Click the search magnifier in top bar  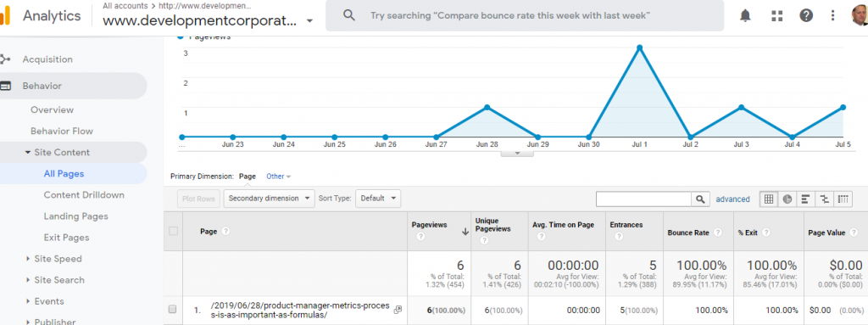pyautogui.click(x=348, y=15)
